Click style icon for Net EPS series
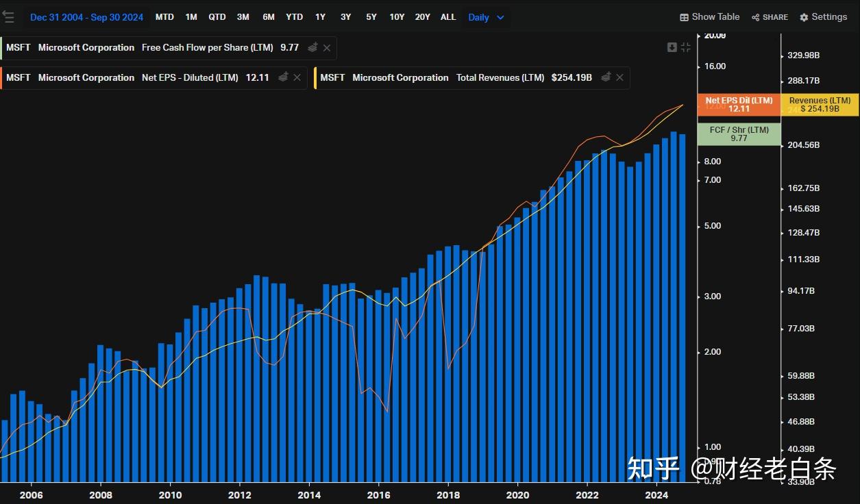The image size is (860, 504). pyautogui.click(x=283, y=78)
